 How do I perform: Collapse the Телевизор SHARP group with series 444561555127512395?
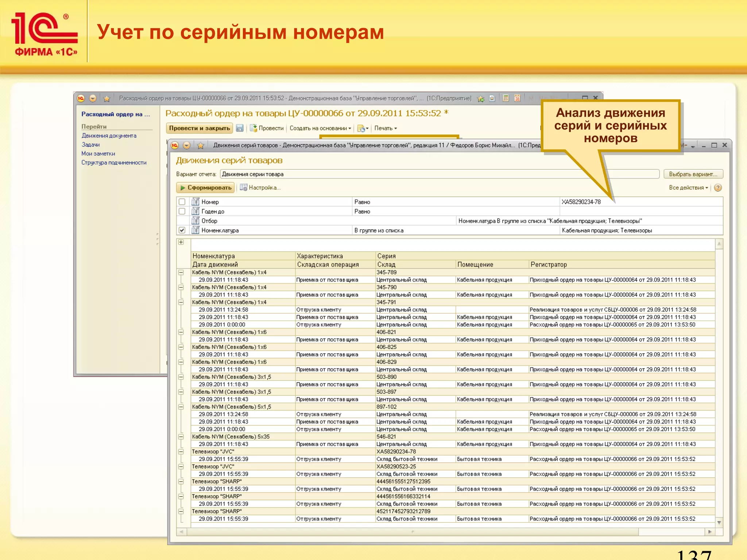181,482
